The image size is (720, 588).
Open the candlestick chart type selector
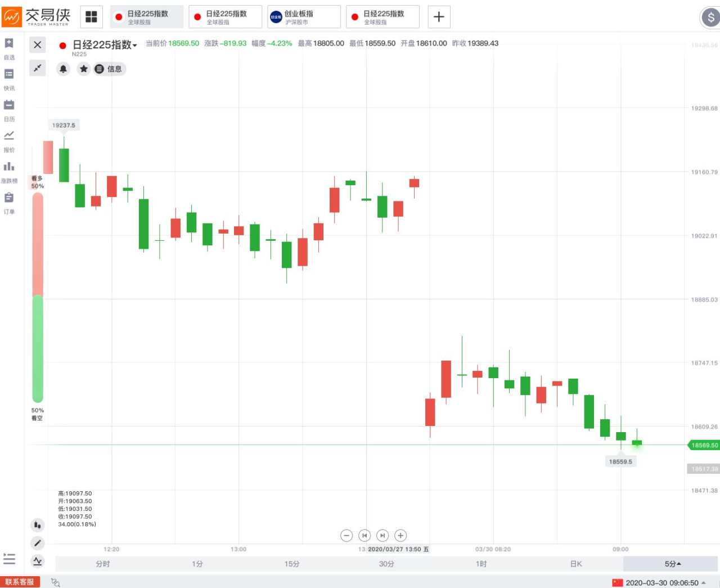(x=37, y=524)
